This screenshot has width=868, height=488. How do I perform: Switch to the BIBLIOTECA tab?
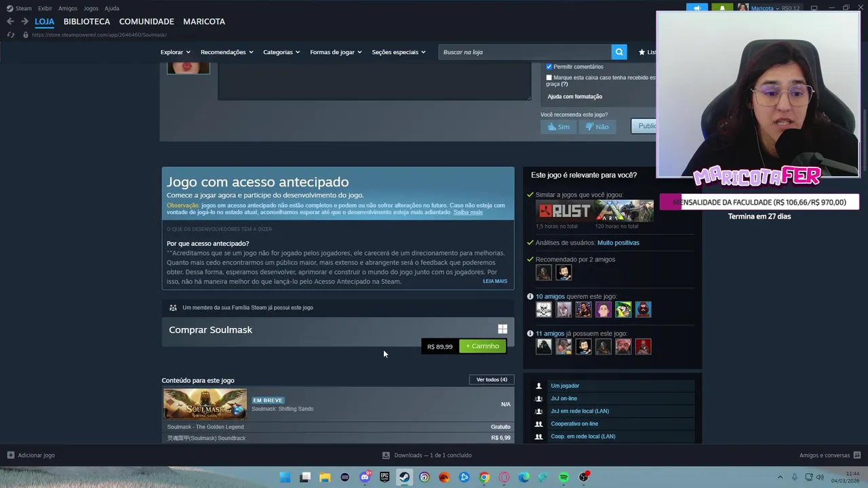click(87, 22)
